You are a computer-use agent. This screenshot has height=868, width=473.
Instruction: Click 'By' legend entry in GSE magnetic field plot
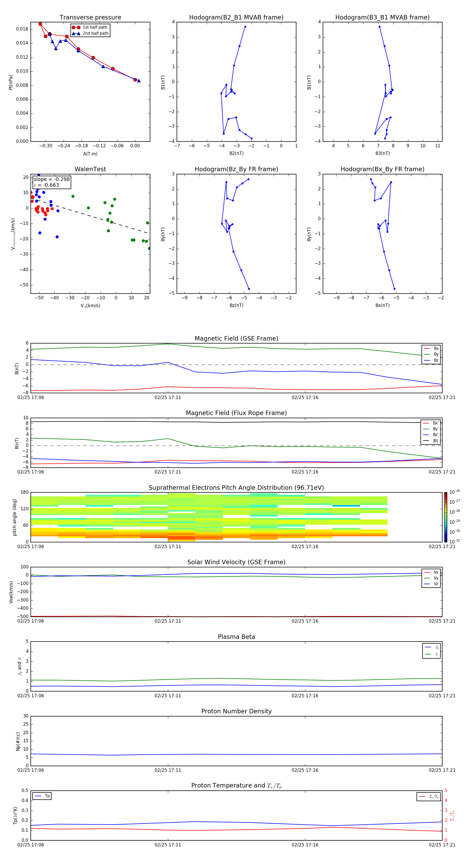431,355
